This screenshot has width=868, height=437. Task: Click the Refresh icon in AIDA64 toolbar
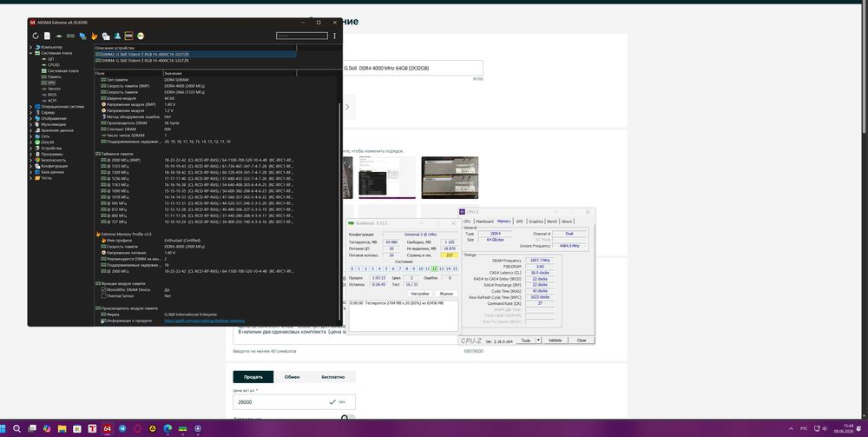(x=36, y=36)
